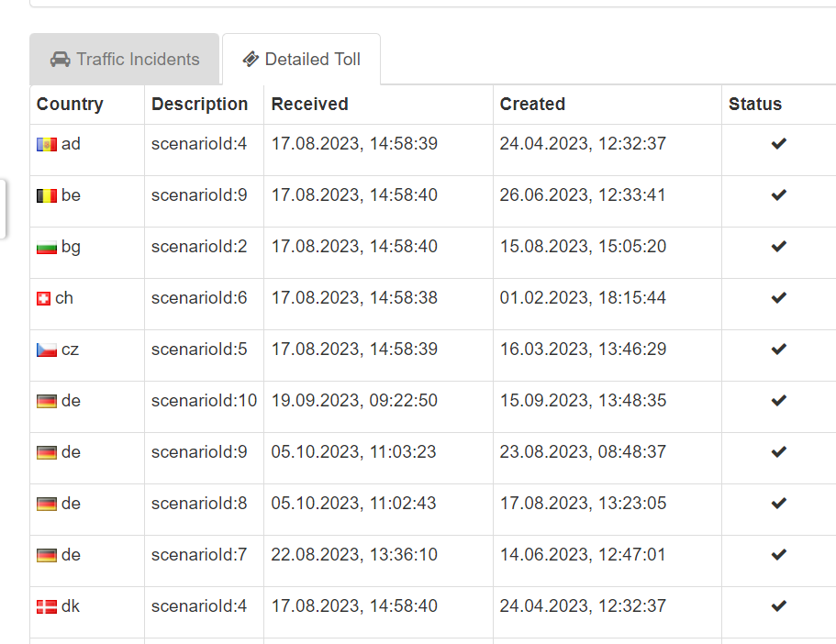Sort by the Country column header
Viewport: 836px width, 644px height.
click(70, 105)
